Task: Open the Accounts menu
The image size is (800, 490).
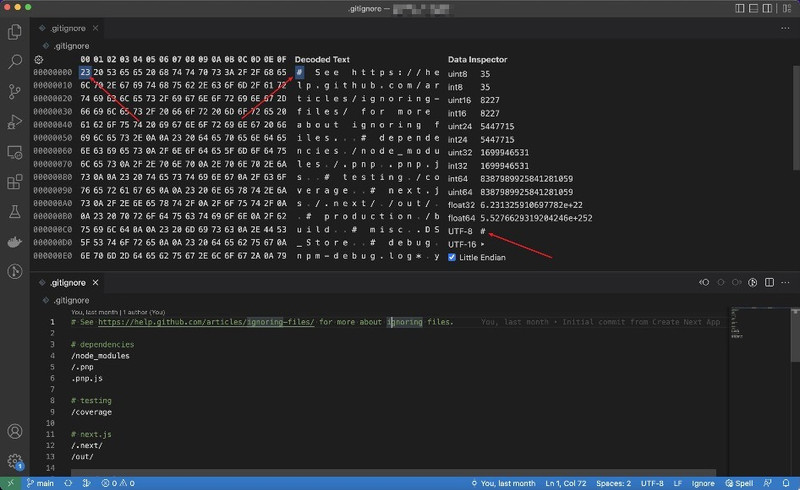Action: (15, 431)
